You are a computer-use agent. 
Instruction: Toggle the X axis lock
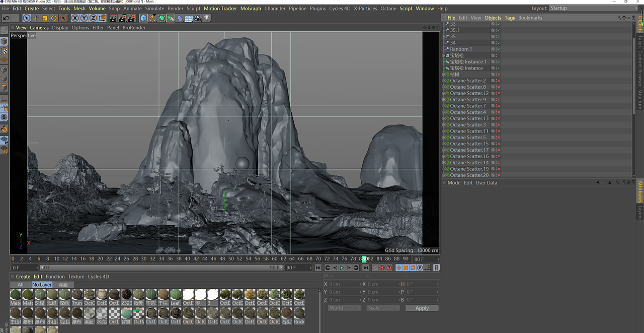pos(75,18)
